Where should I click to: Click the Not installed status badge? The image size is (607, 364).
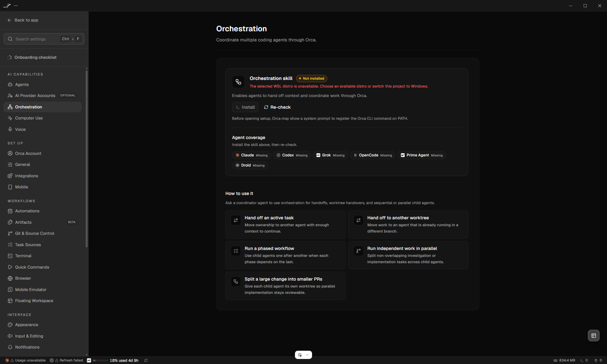[x=312, y=79]
